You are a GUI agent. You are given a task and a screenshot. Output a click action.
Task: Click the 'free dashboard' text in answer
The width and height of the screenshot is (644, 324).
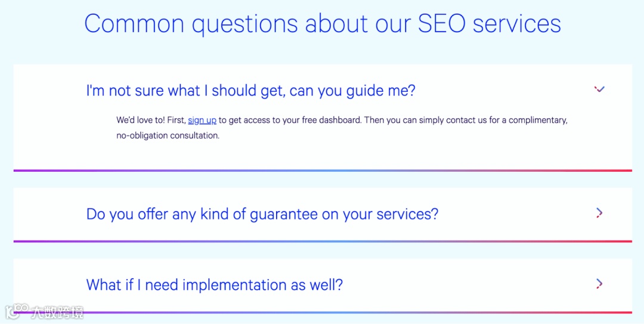click(331, 120)
